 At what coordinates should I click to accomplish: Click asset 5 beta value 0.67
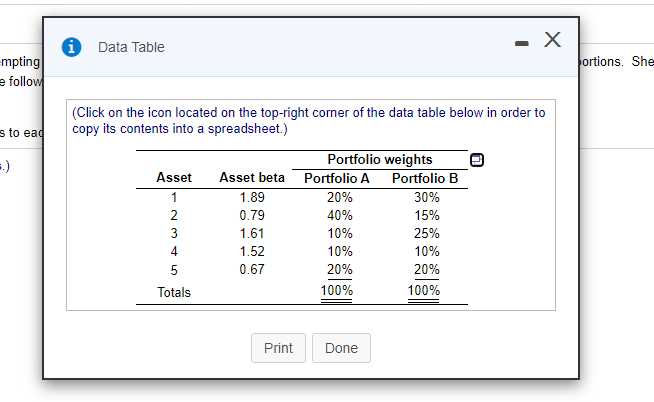252,269
